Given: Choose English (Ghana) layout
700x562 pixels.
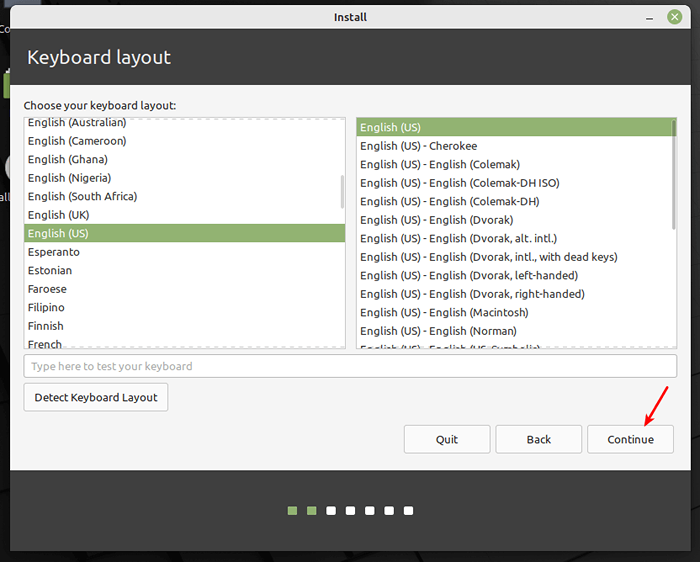Looking at the screenshot, I should pos(184,159).
